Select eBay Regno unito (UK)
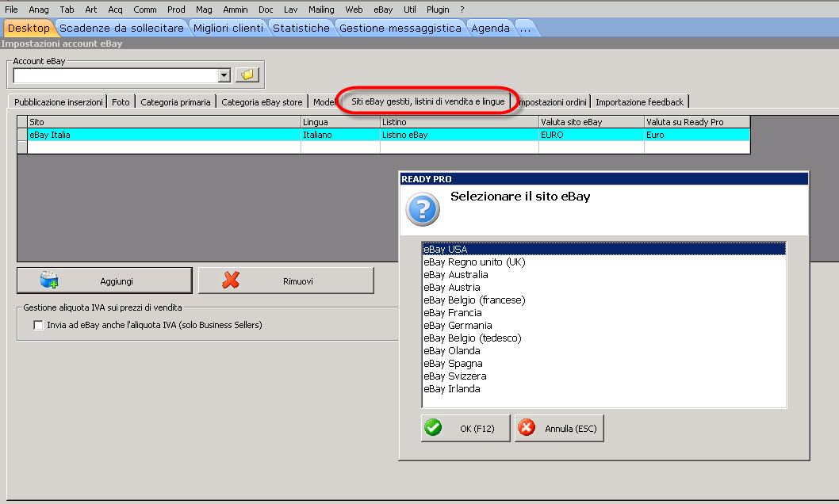839x504 pixels. 603,262
